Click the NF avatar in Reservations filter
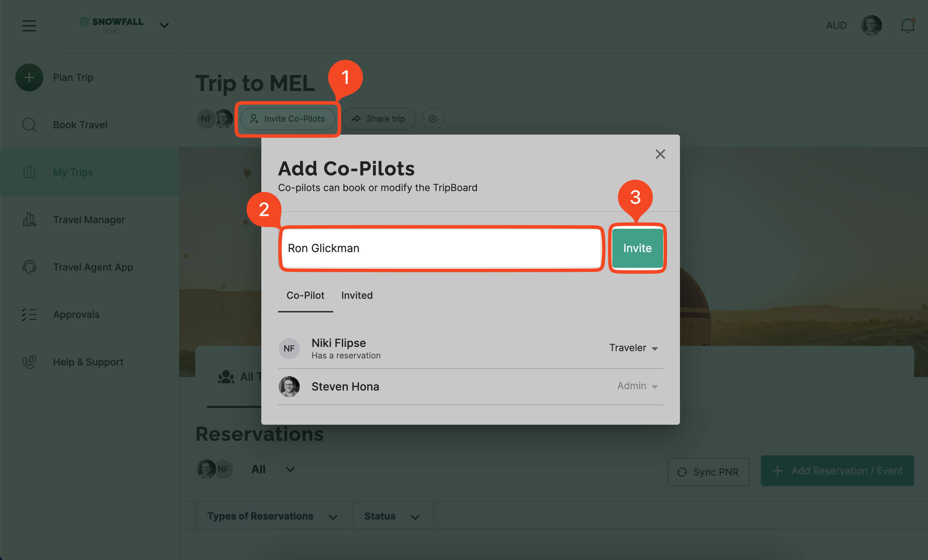This screenshot has height=560, width=928. click(x=224, y=469)
